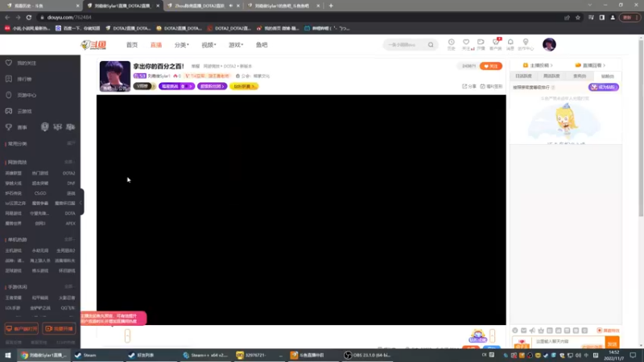Open new browser tab with plus
This screenshot has height=362, width=644.
pyautogui.click(x=331, y=6)
